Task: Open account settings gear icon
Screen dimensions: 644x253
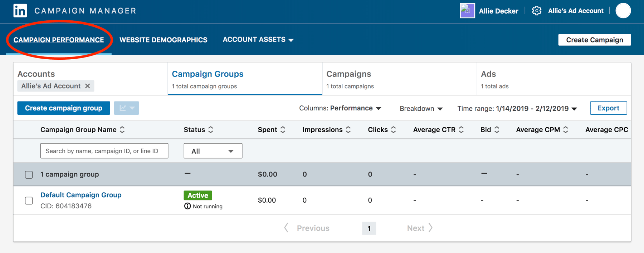Action: (x=536, y=11)
